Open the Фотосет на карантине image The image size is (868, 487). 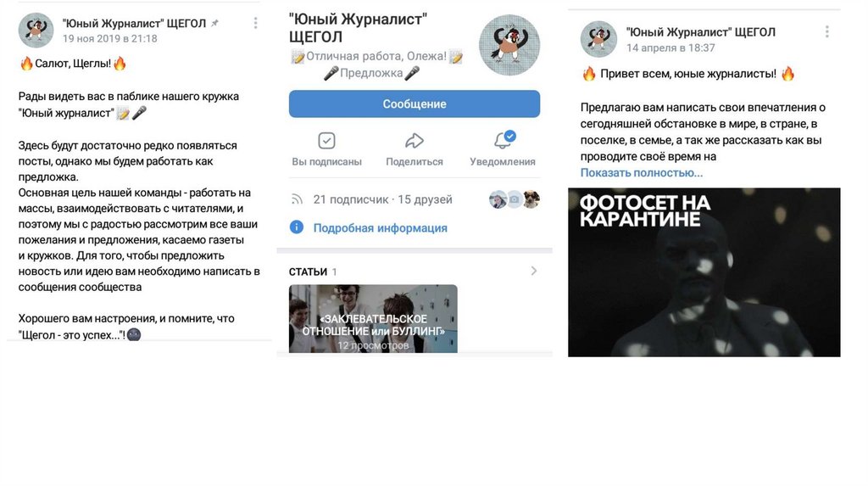click(704, 272)
